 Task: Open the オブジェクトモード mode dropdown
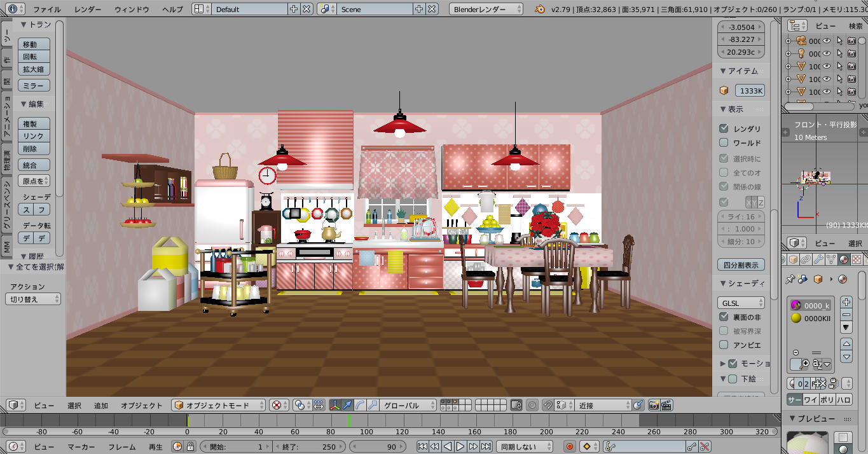(x=218, y=405)
